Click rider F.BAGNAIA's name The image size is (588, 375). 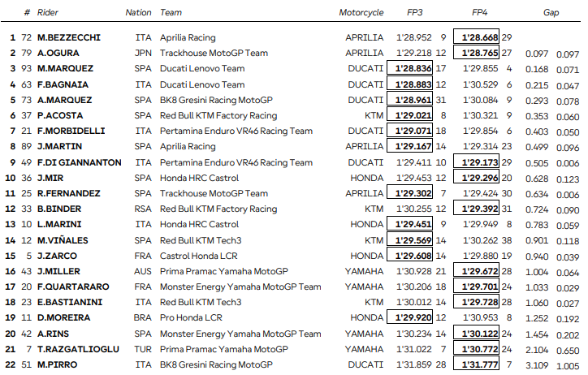(63, 84)
